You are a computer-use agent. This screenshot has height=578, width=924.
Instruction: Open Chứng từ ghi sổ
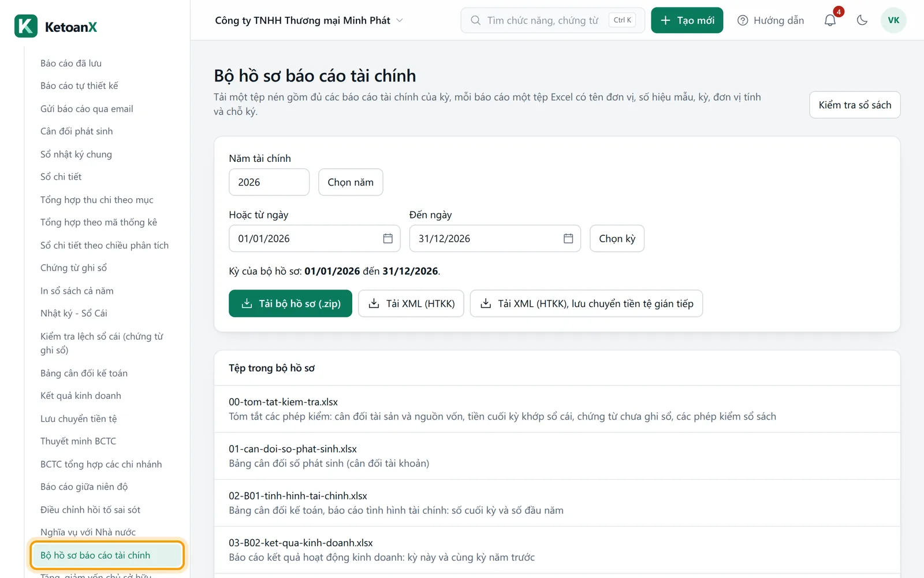pos(73,268)
